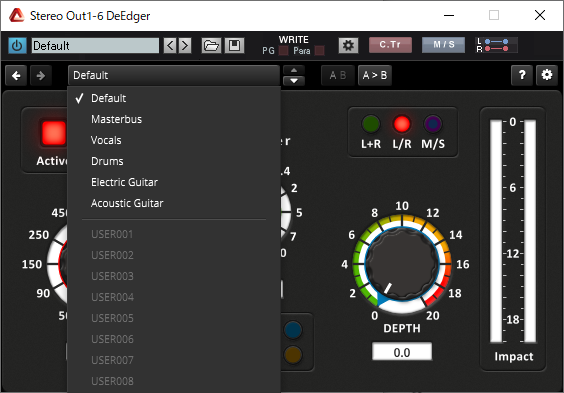Click the DeEdger app logo in title bar
The height and width of the screenshot is (393, 564).
point(17,15)
